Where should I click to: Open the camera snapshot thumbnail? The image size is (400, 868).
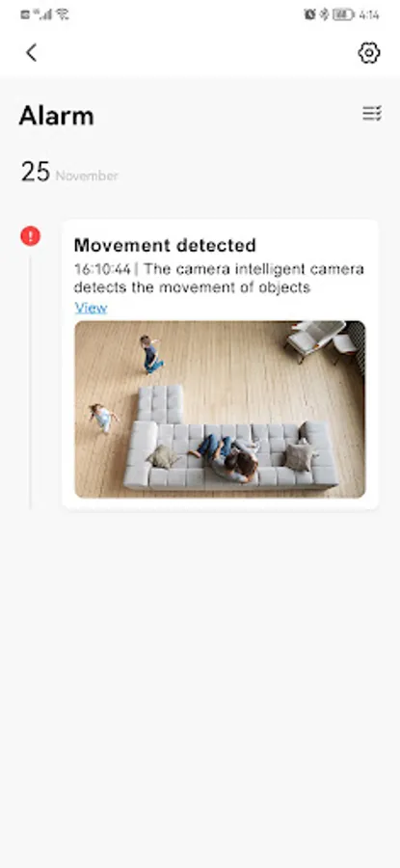point(220,409)
